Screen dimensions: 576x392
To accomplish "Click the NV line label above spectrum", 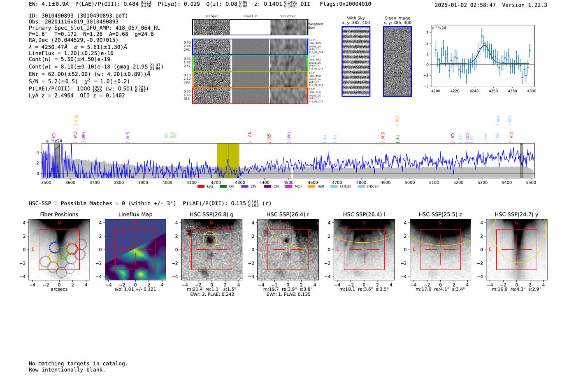I will click(250, 135).
